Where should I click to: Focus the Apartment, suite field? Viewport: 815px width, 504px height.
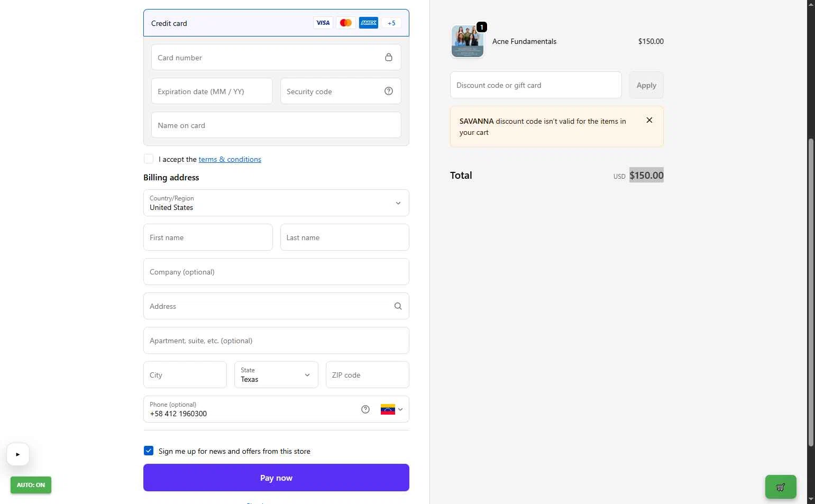[276, 341]
